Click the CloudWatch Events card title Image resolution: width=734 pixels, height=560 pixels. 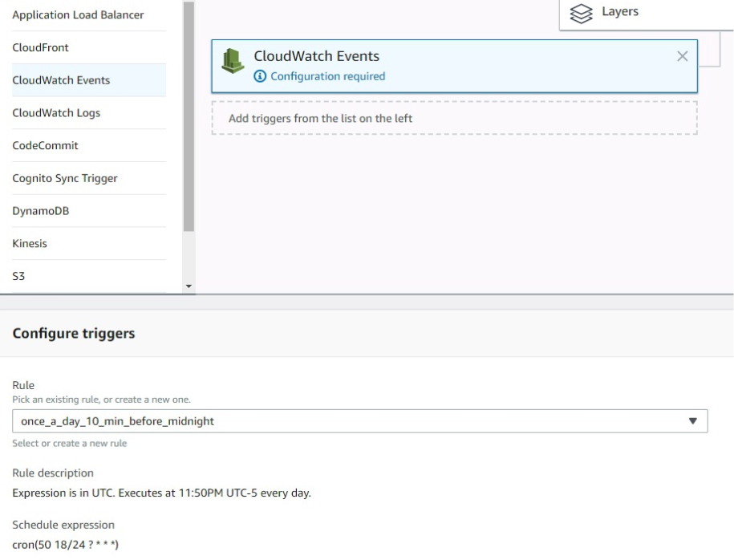click(x=316, y=56)
